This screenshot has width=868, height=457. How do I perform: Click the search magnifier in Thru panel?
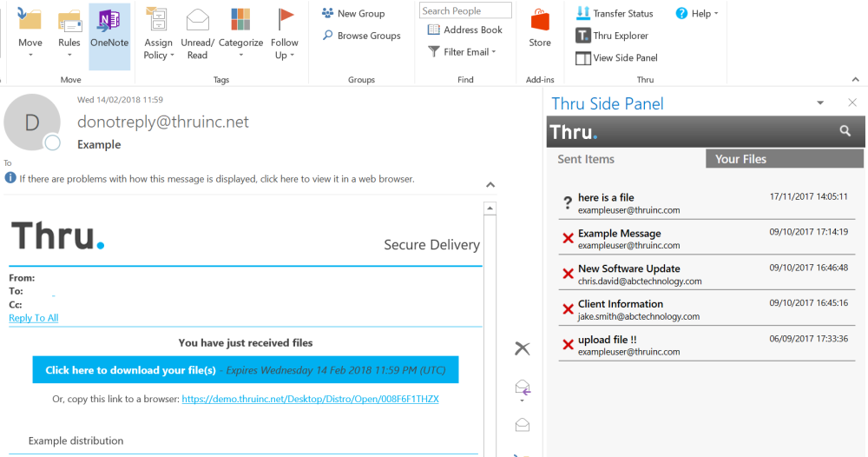(x=845, y=130)
